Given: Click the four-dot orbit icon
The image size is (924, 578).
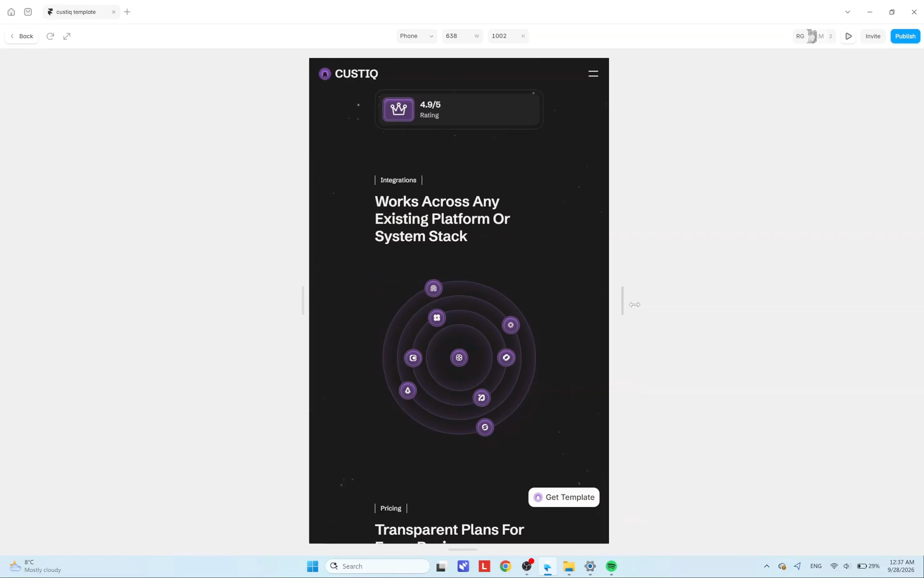Looking at the screenshot, I should tap(437, 318).
